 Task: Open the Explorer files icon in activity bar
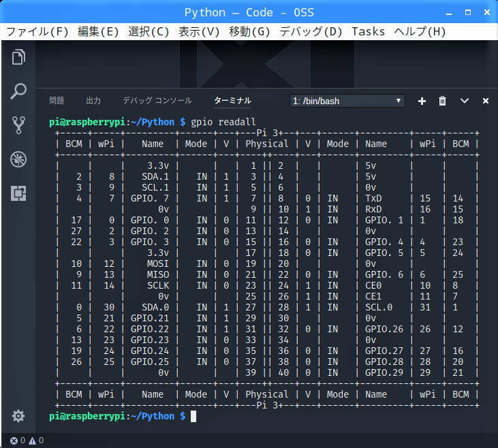(18, 57)
